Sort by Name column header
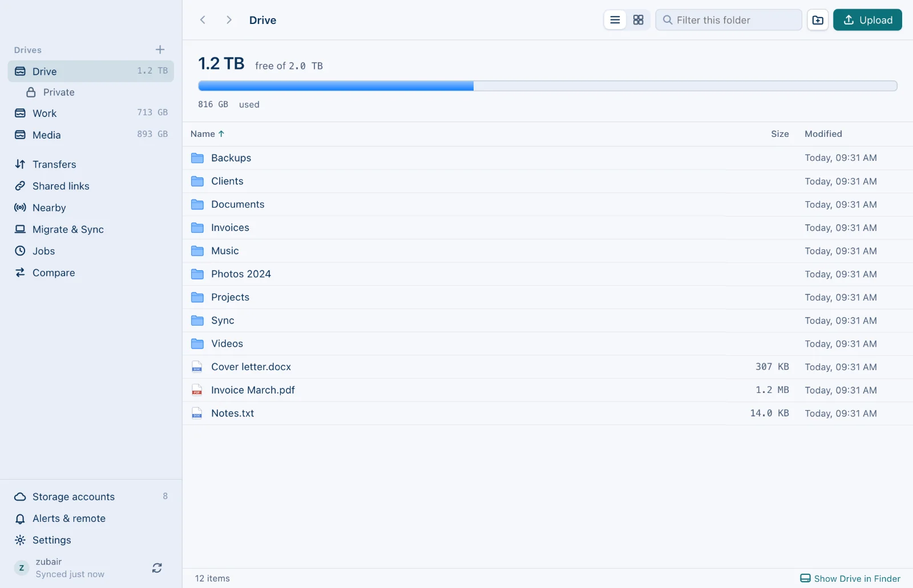Screen dimensions: 913x588 (x=207, y=134)
